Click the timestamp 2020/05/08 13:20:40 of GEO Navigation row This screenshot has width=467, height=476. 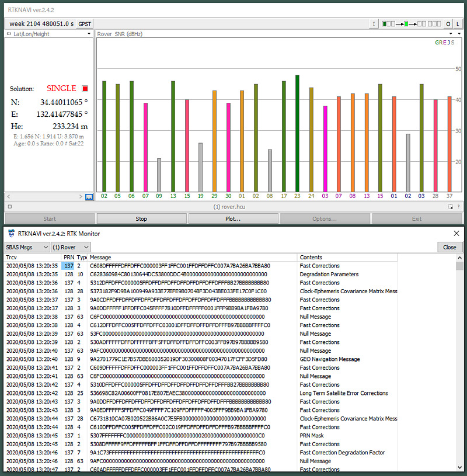[x=32, y=359]
